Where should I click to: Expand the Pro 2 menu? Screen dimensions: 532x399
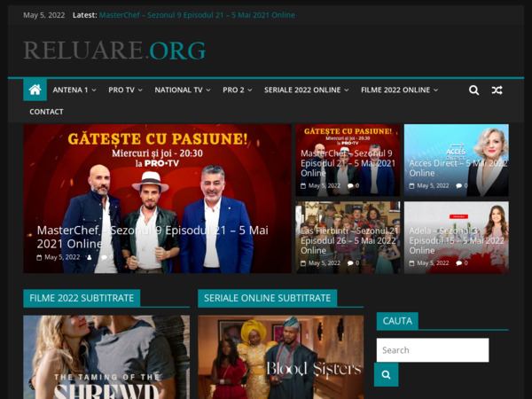pyautogui.click(x=237, y=90)
